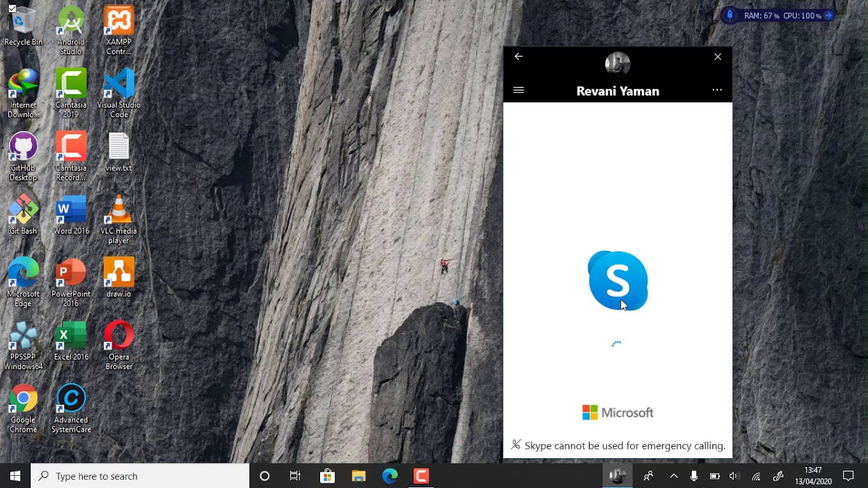The width and height of the screenshot is (868, 488).
Task: Click the arrow on the RAM CPU widget
Action: point(828,15)
